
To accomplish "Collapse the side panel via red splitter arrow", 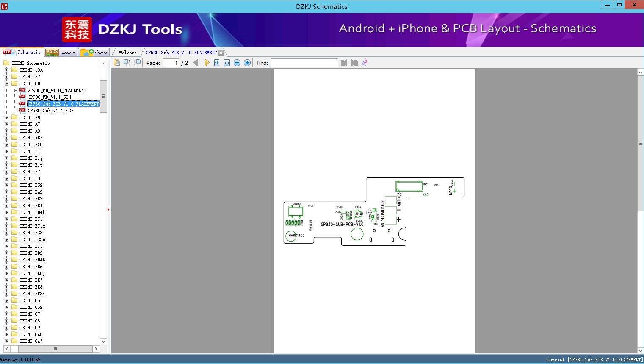I will 108,210.
